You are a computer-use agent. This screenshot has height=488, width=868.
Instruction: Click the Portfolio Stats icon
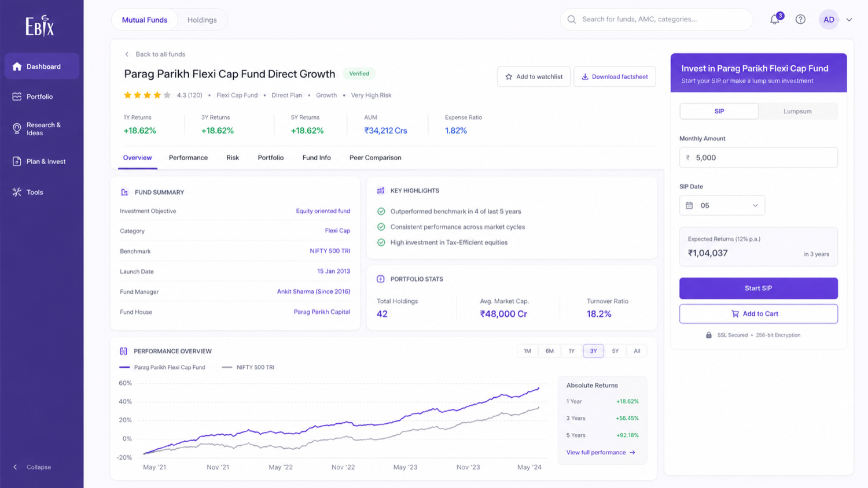(381, 279)
